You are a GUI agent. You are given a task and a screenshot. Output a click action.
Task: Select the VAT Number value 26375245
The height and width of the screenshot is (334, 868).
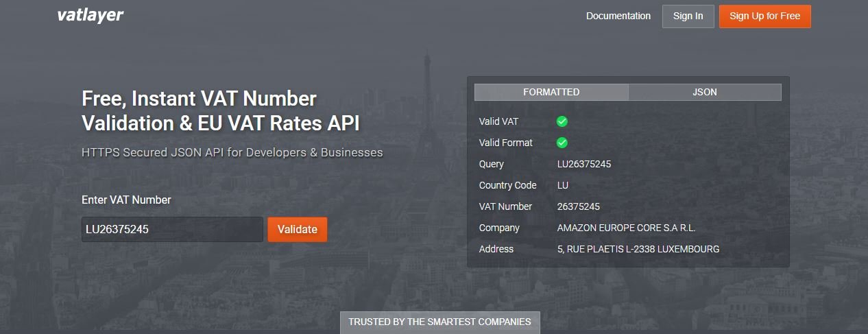coord(579,206)
